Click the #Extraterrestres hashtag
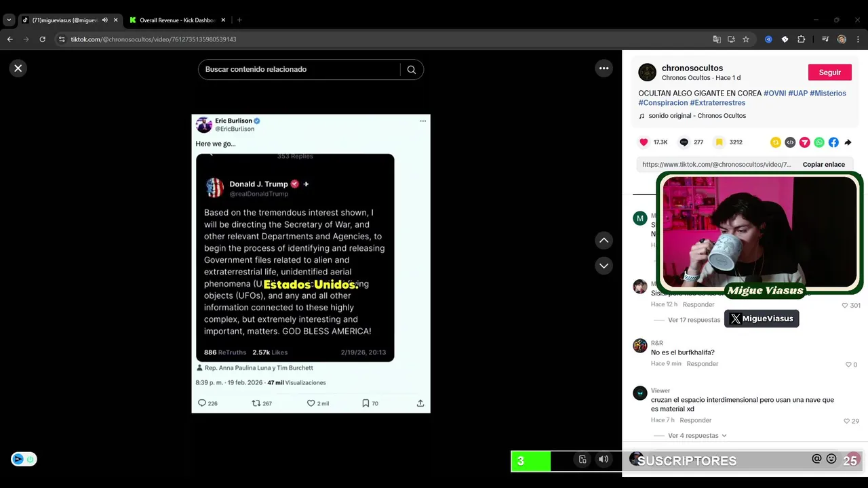This screenshot has height=488, width=868. pos(717,103)
